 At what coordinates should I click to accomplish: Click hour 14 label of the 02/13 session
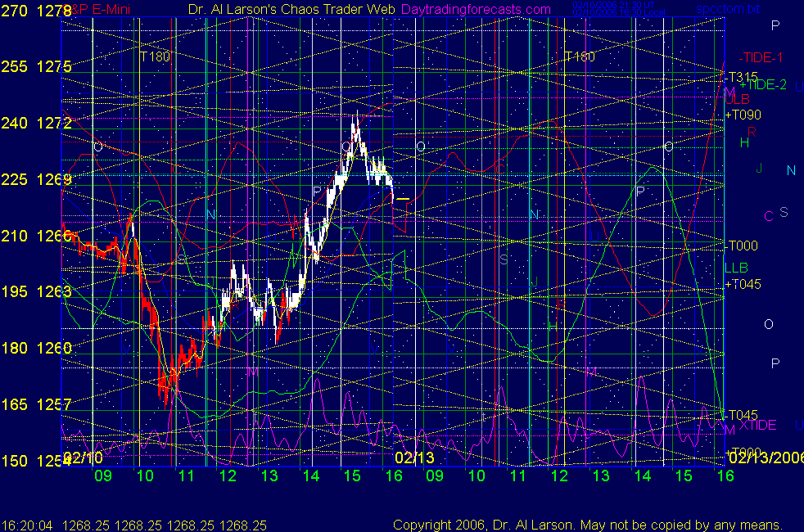643,476
